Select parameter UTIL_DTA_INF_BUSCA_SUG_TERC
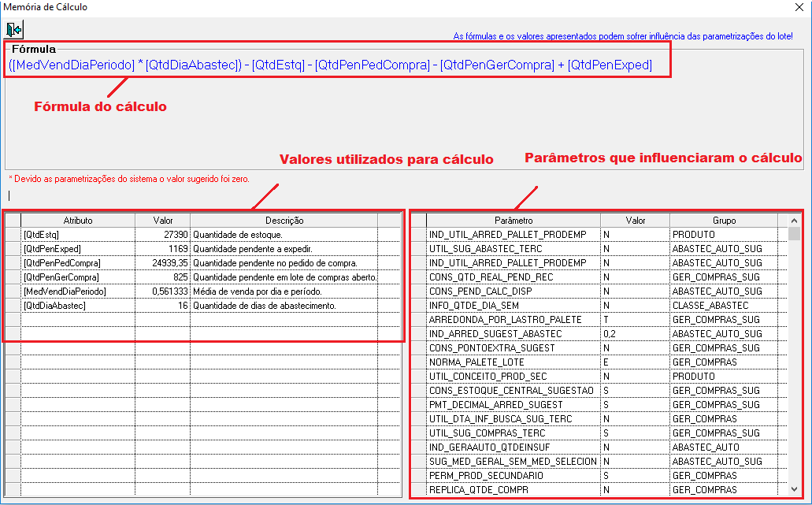 [x=514, y=419]
